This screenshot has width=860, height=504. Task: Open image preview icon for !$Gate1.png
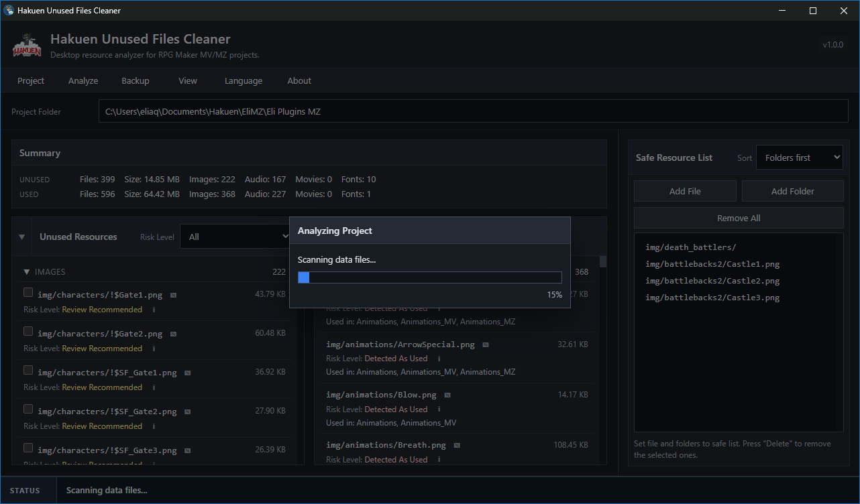173,295
